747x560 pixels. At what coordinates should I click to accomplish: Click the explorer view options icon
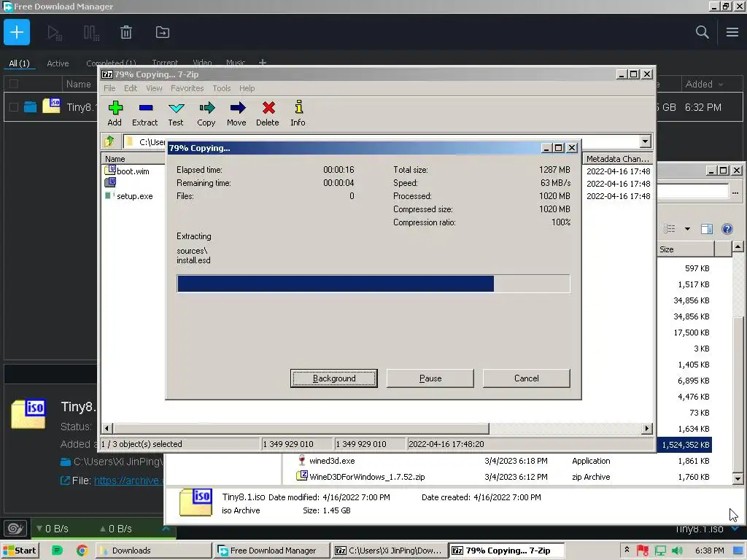(x=670, y=229)
